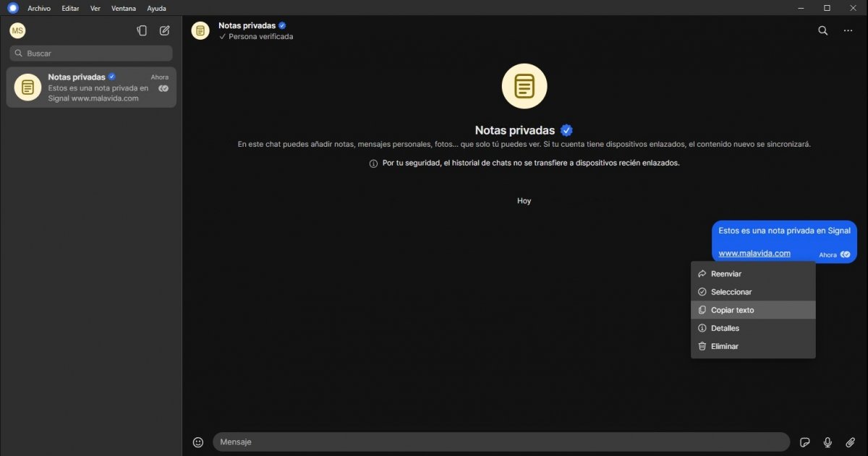The width and height of the screenshot is (868, 456).
Task: Click the 'Hoy' date separator
Action: [524, 201]
